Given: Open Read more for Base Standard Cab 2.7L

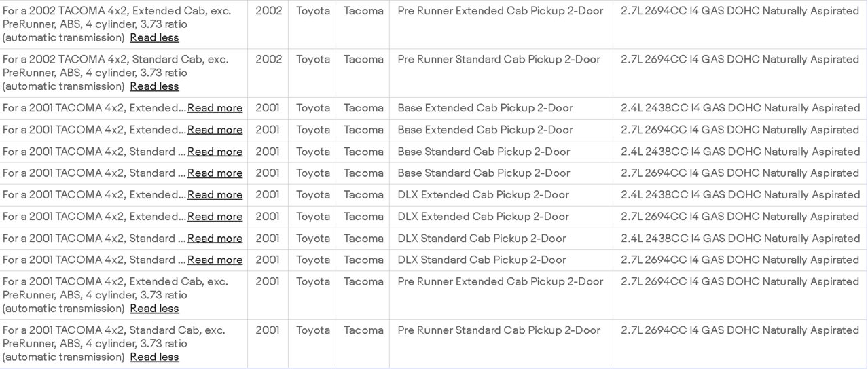Looking at the screenshot, I should [215, 173].
